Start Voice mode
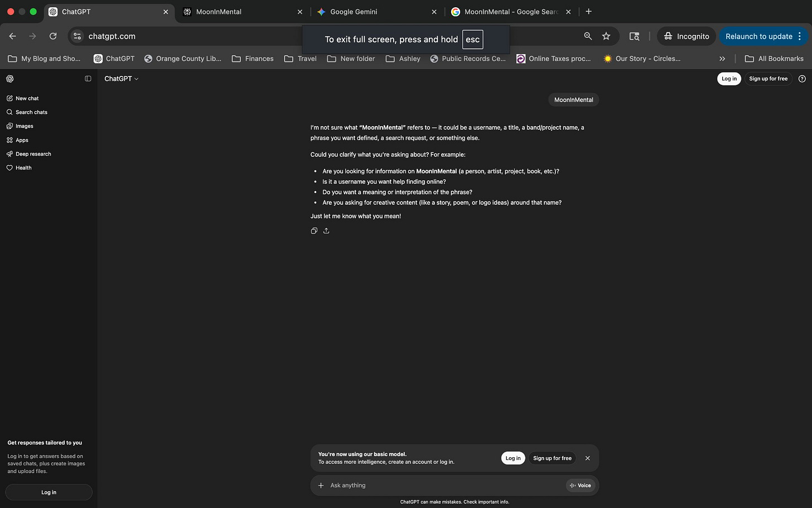Screen dimensions: 812x508 pyautogui.click(x=581, y=486)
